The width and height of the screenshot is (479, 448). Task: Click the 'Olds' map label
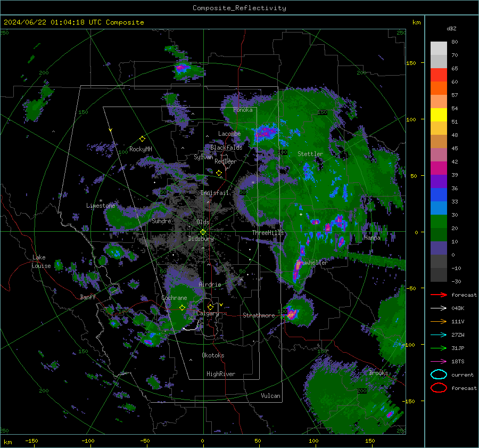[x=203, y=222]
